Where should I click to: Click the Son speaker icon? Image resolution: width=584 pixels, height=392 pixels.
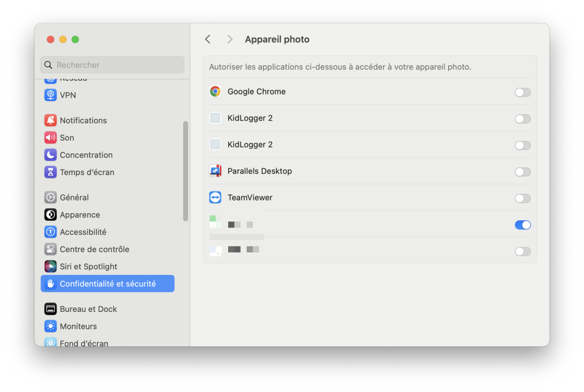pos(50,138)
